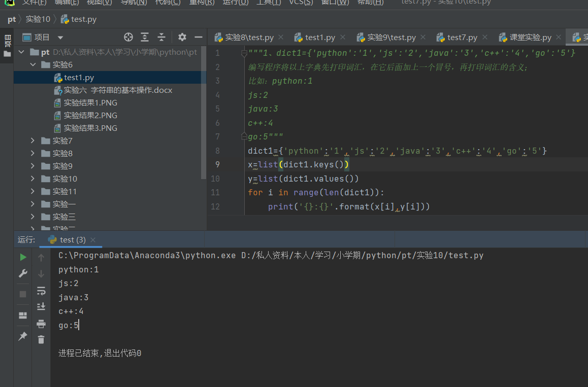Click the pt breadcrumb in the navigation bar

click(x=12, y=19)
